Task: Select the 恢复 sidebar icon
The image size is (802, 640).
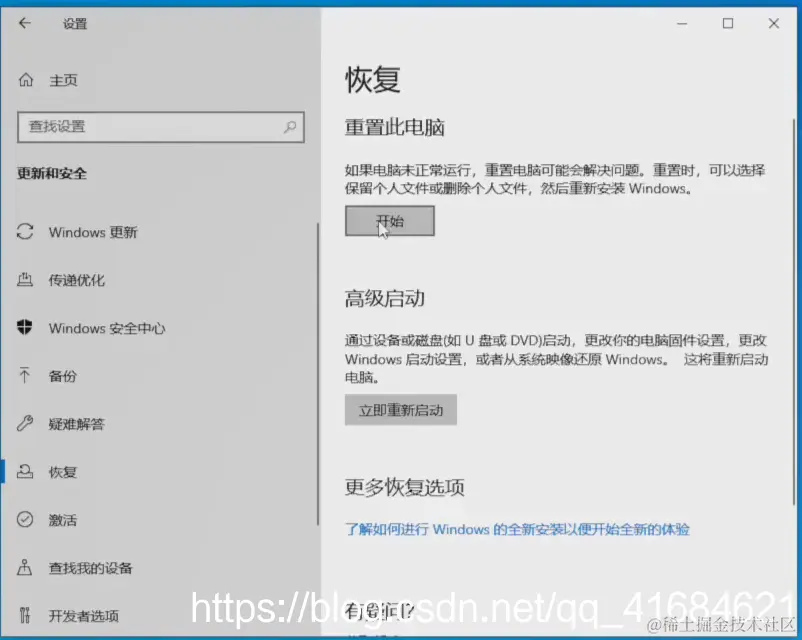Action: pos(26,471)
